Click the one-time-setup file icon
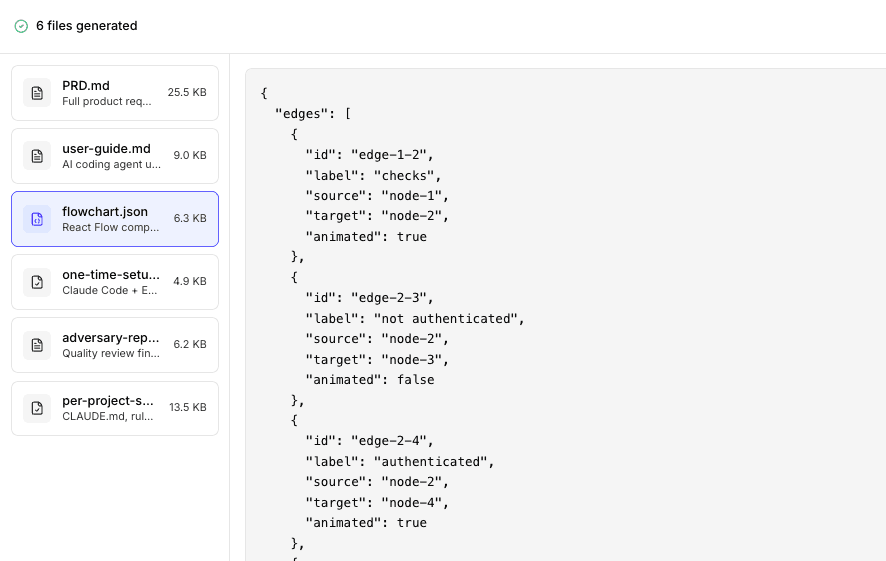 [37, 282]
